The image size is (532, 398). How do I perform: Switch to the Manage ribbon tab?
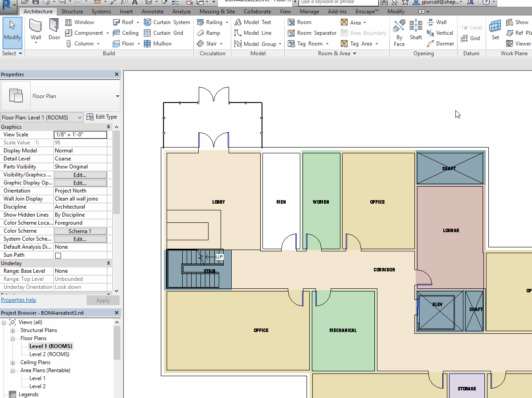[x=309, y=12]
